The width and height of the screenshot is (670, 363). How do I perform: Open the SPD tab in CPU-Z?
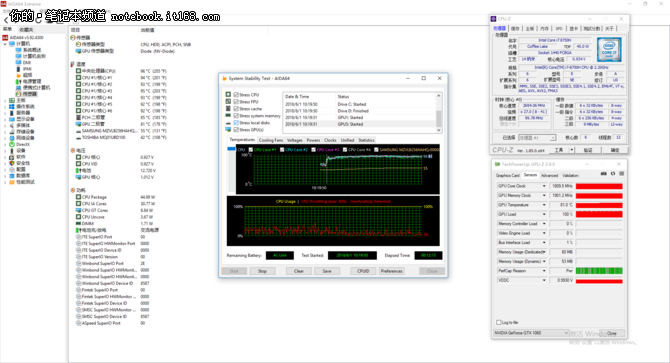pyautogui.click(x=559, y=29)
